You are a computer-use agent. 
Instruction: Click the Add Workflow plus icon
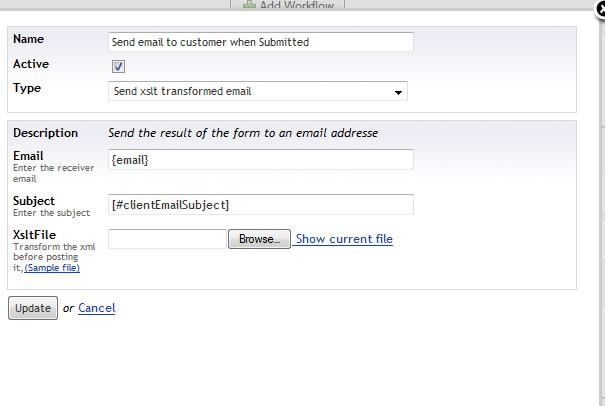tap(249, 4)
